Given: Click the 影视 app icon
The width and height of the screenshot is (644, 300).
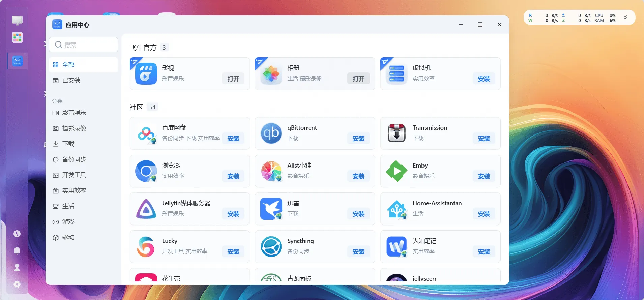Looking at the screenshot, I should point(146,74).
